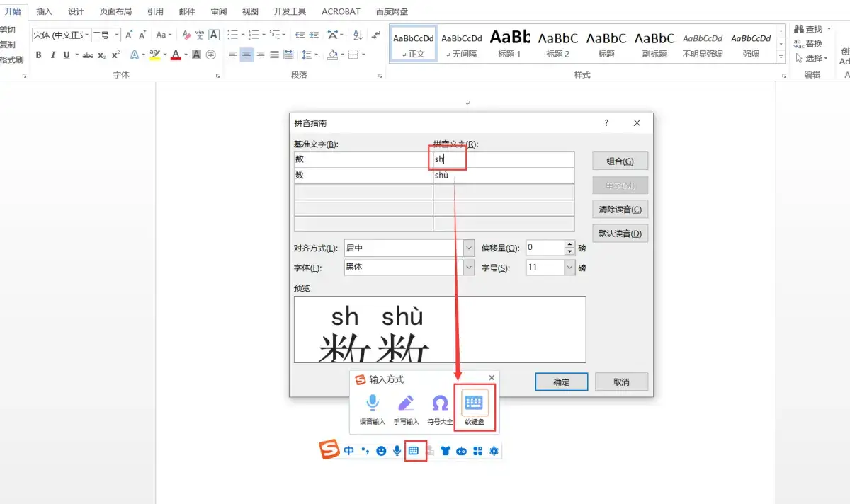Open the 软键盘 soft keyboard option
The image size is (850, 504).
tap(474, 408)
